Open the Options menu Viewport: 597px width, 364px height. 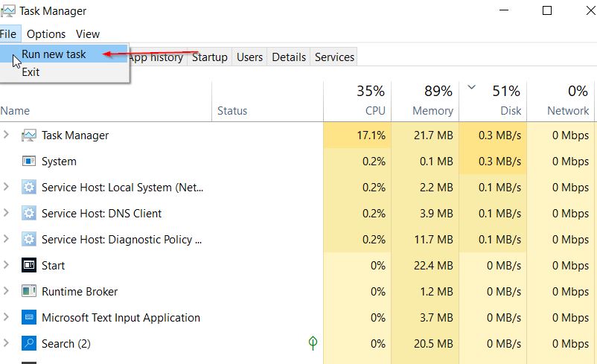pyautogui.click(x=46, y=34)
